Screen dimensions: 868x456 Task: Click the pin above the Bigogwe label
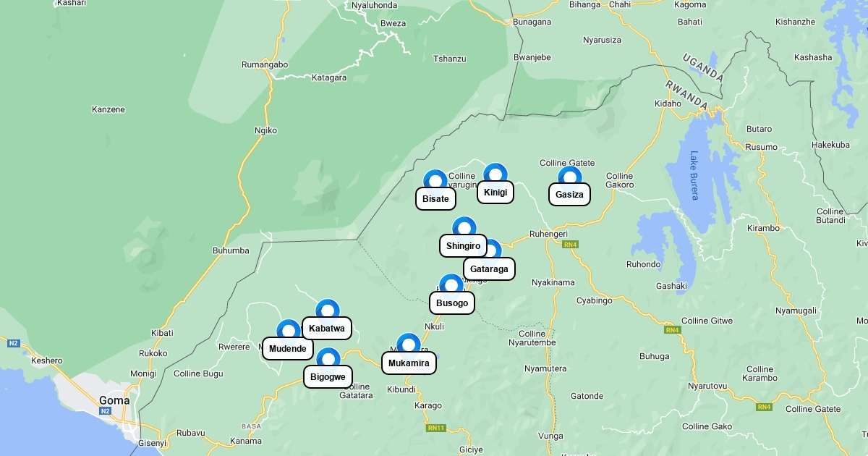coord(328,358)
